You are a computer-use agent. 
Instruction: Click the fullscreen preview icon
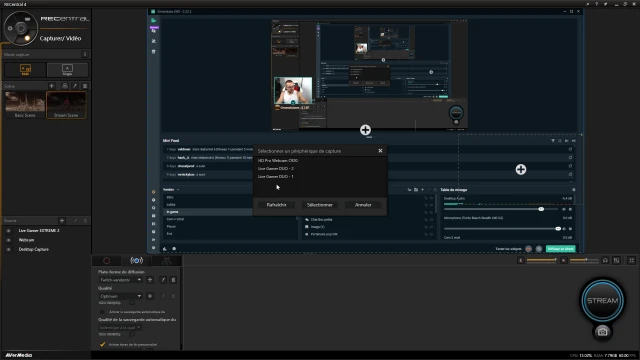click(x=631, y=260)
